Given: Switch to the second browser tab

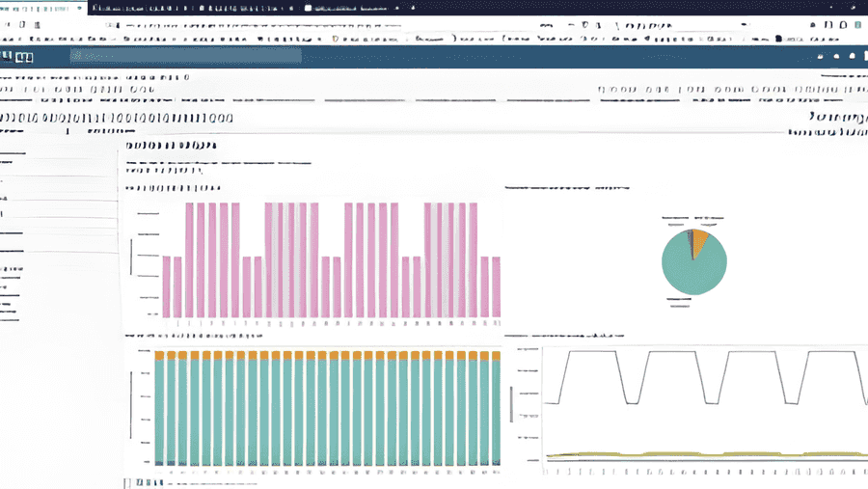Looking at the screenshot, I should (193, 7).
